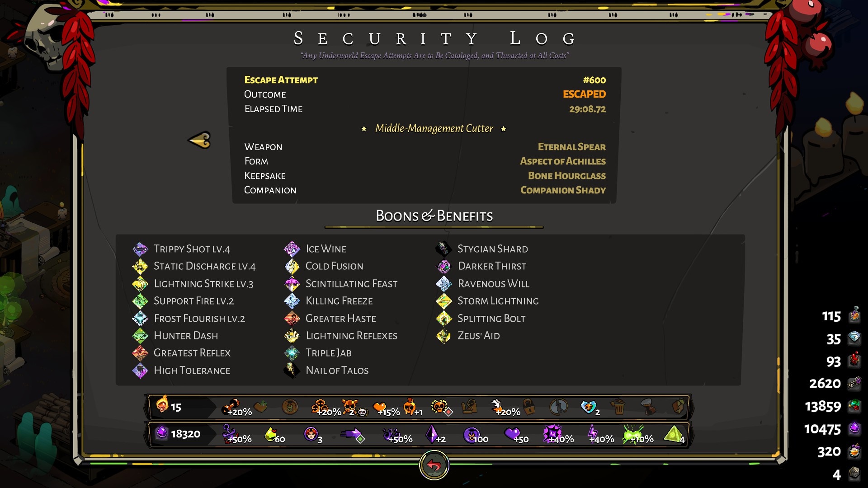
Task: Click the Storm Lightning boon icon
Action: (443, 301)
